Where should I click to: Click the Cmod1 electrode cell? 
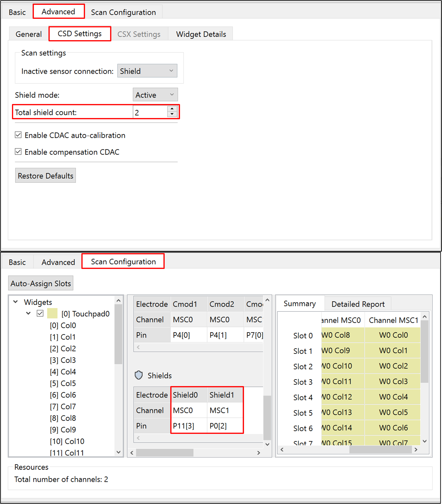click(189, 304)
